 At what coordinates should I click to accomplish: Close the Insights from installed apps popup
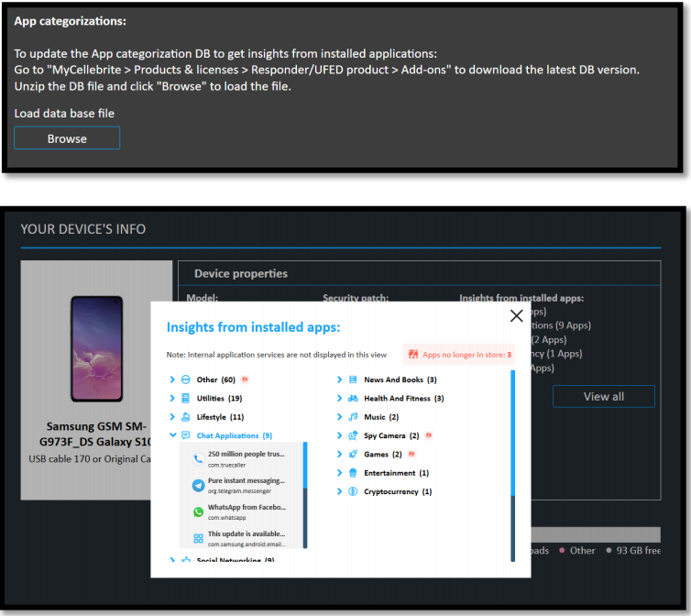[x=517, y=315]
